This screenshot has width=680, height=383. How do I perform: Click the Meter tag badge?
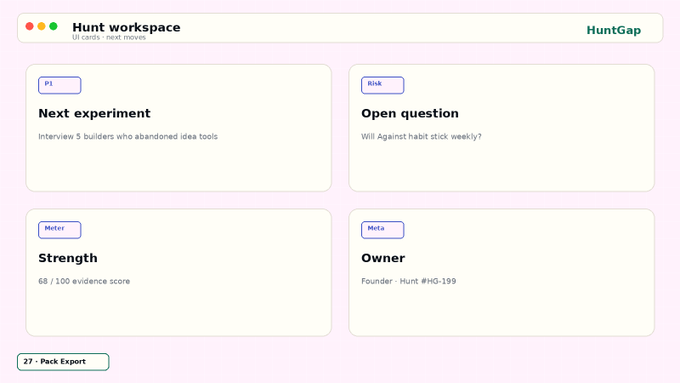(x=59, y=230)
